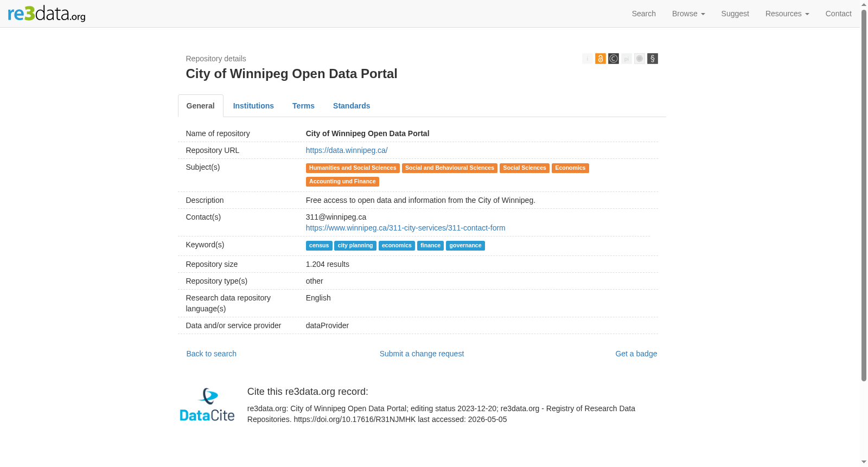Click the Humanities and Social Sciences subject tag
Image resolution: width=868 pixels, height=467 pixels.
pyautogui.click(x=353, y=168)
